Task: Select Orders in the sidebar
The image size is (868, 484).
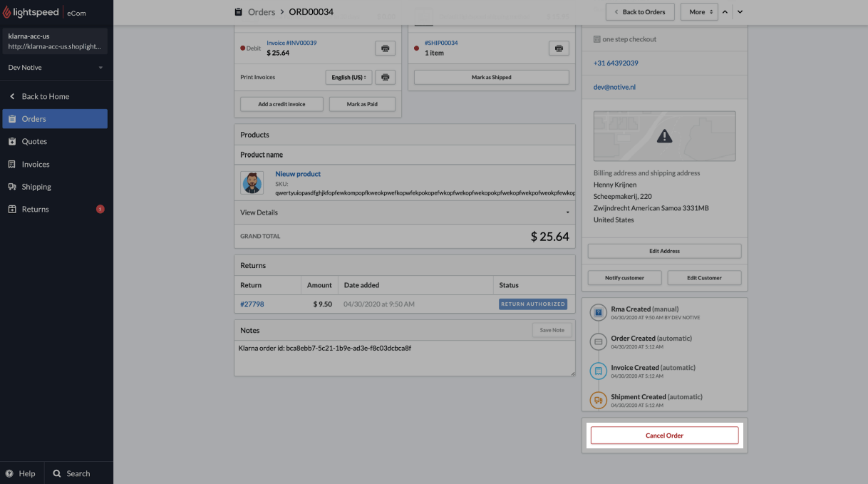Action: coord(32,118)
